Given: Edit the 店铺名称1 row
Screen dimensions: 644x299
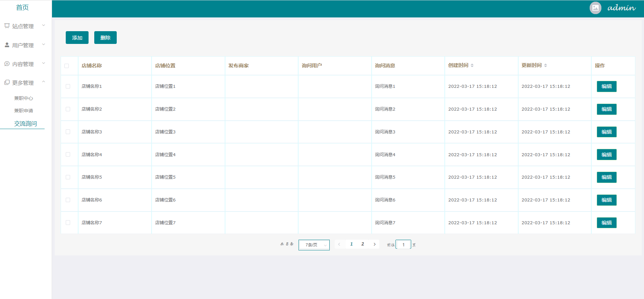Looking at the screenshot, I should [x=606, y=86].
